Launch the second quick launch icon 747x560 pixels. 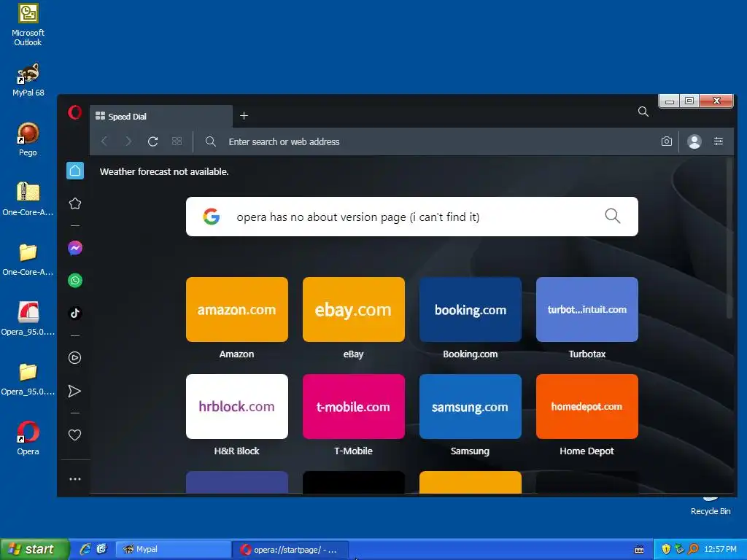point(101,549)
